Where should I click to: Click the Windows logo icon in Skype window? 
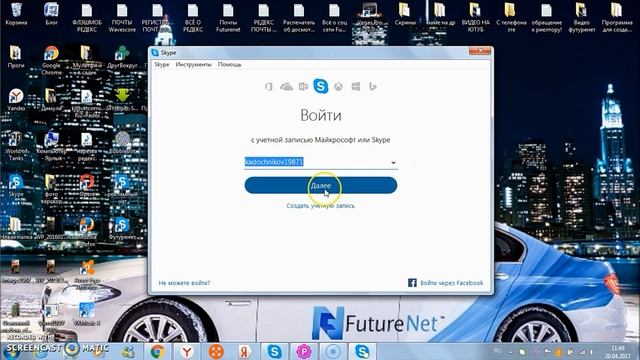click(356, 87)
